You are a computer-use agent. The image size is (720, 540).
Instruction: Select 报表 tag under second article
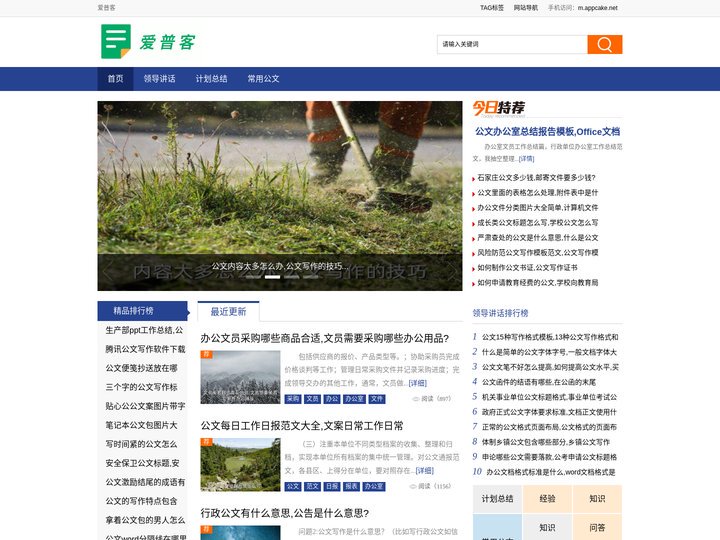tap(351, 486)
